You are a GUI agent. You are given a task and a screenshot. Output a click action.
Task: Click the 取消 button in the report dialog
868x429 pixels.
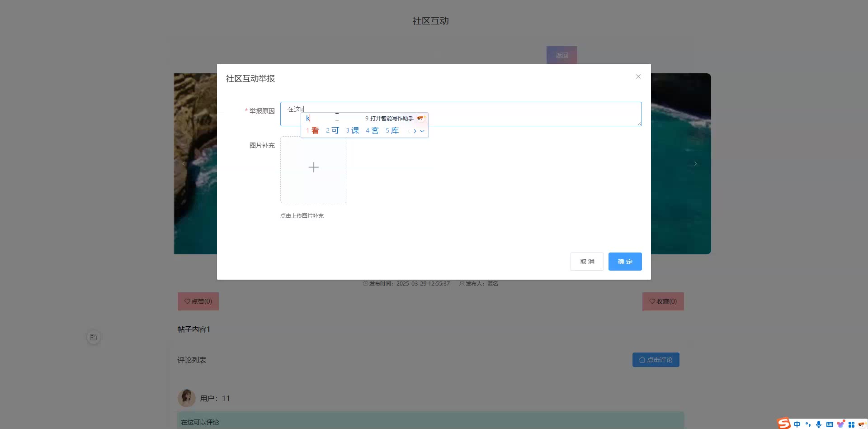click(x=587, y=262)
